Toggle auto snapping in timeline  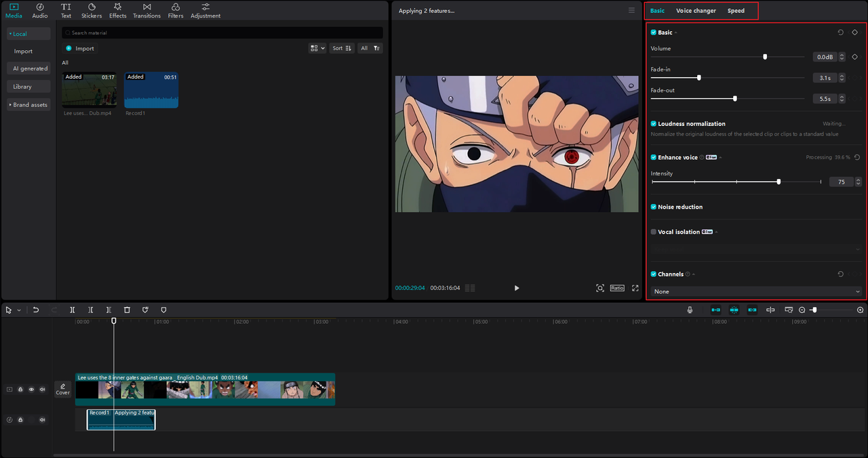[734, 310]
